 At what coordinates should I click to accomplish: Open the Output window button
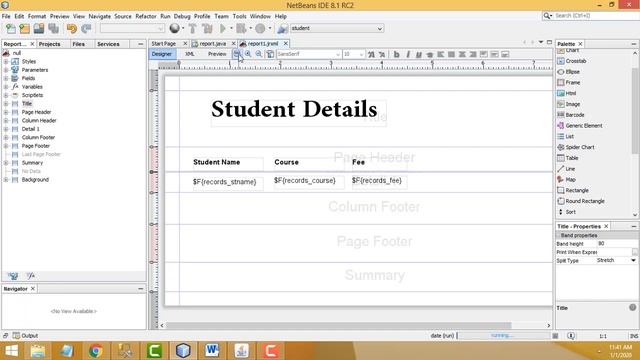tap(25, 336)
